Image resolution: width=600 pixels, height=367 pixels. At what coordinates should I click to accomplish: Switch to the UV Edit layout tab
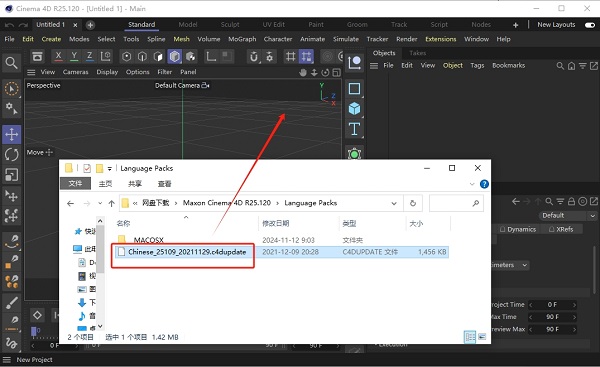[x=274, y=24]
